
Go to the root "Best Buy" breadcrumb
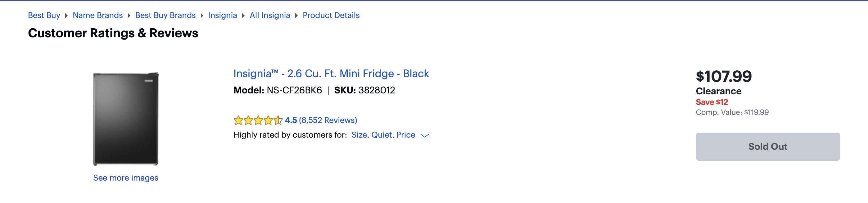coord(44,16)
